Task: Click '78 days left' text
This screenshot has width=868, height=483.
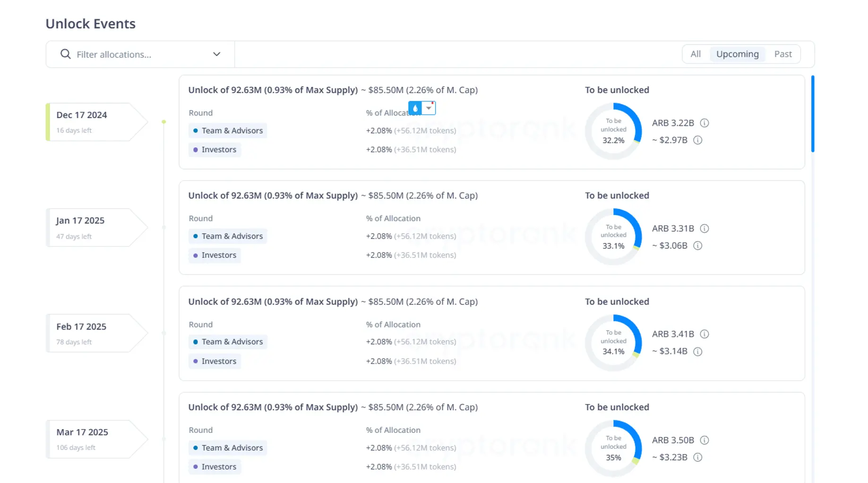Action: click(74, 342)
